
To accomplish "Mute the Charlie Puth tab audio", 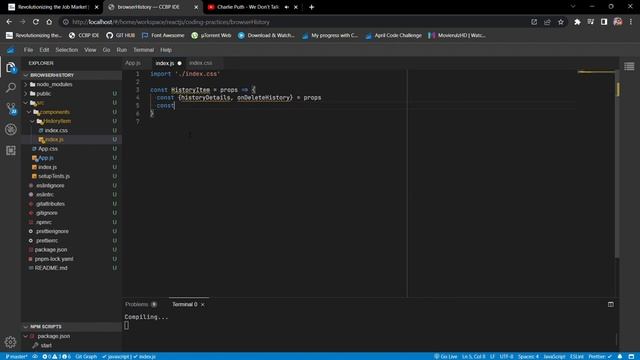I will [287, 7].
